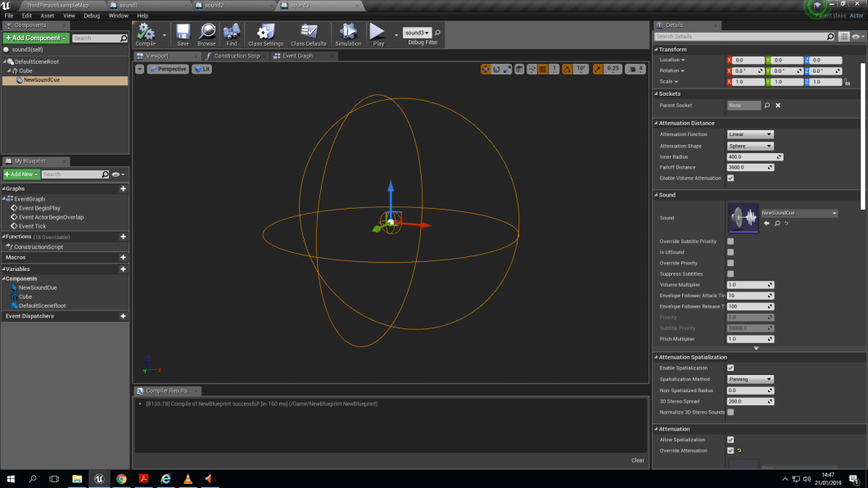Toggle rotation snapping in viewport

567,69
